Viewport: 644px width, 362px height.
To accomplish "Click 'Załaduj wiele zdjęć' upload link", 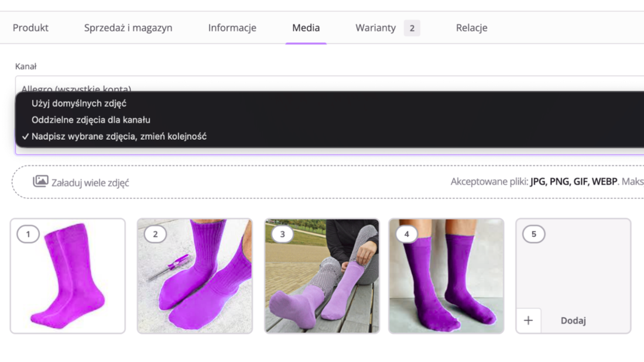I will coord(90,182).
